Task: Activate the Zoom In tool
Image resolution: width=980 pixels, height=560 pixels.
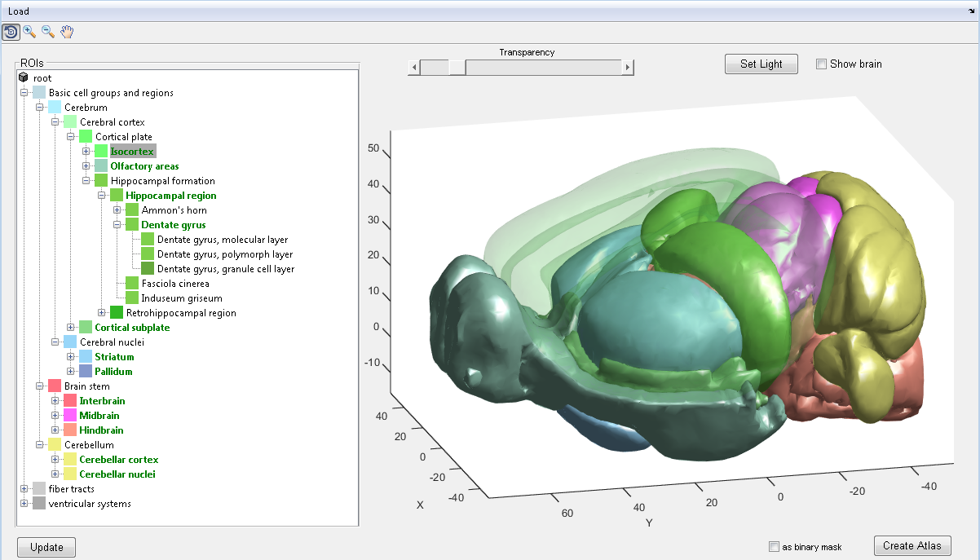Action: (30, 32)
